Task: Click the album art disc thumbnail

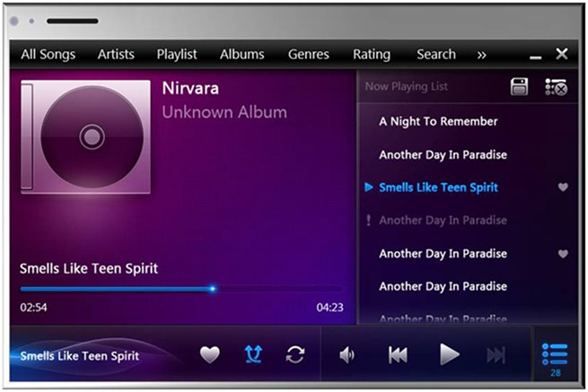Action: (86, 136)
